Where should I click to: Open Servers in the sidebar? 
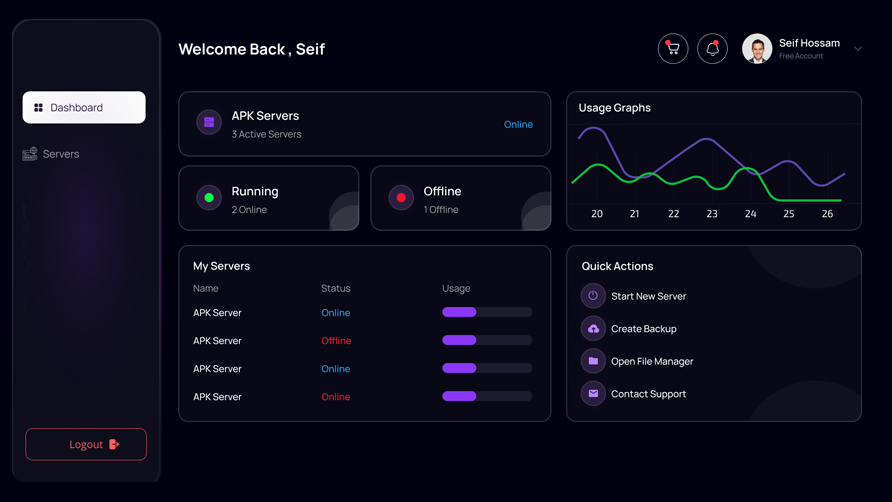61,154
